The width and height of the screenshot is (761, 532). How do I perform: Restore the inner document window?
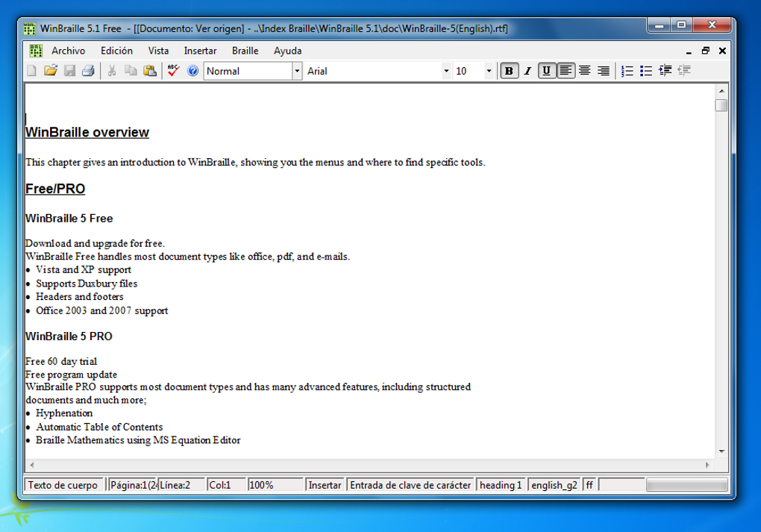pyautogui.click(x=706, y=51)
